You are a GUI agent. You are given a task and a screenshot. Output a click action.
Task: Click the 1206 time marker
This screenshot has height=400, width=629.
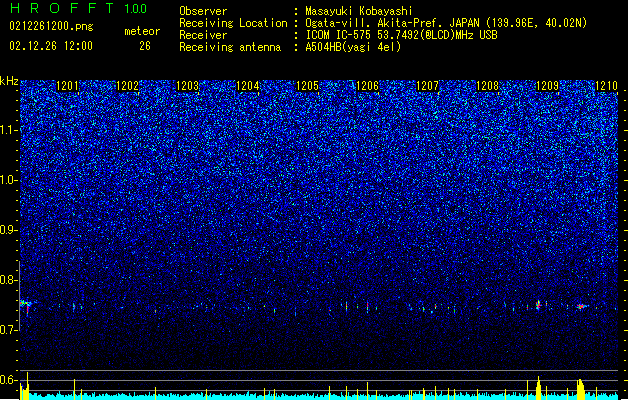(x=367, y=86)
